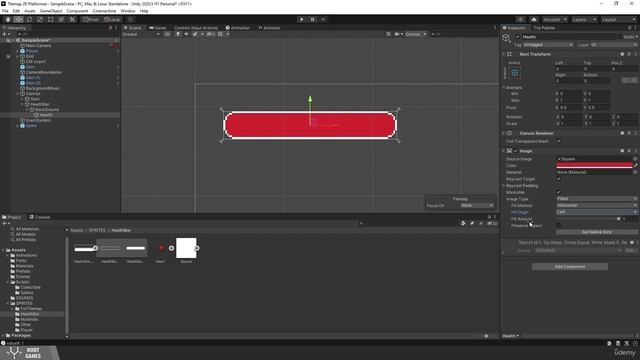Toggle Local/Global handle rotation button
Image resolution: width=640 pixels, height=360 pixels.
(111, 19)
